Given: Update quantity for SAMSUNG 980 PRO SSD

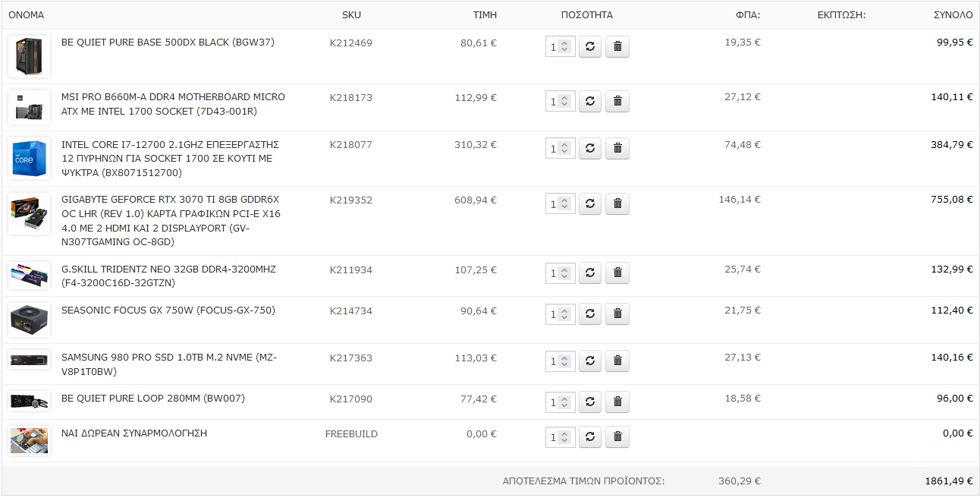Looking at the screenshot, I should [x=590, y=361].
